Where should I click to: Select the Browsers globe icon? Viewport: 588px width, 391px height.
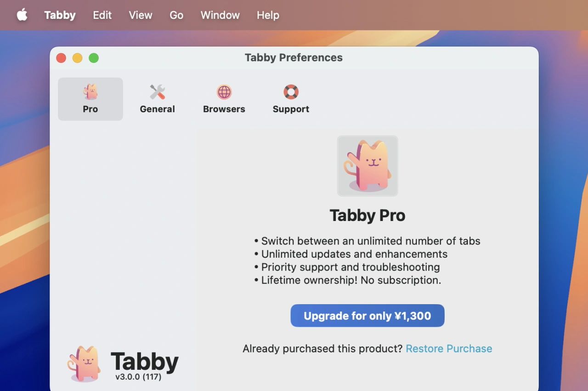click(x=224, y=92)
